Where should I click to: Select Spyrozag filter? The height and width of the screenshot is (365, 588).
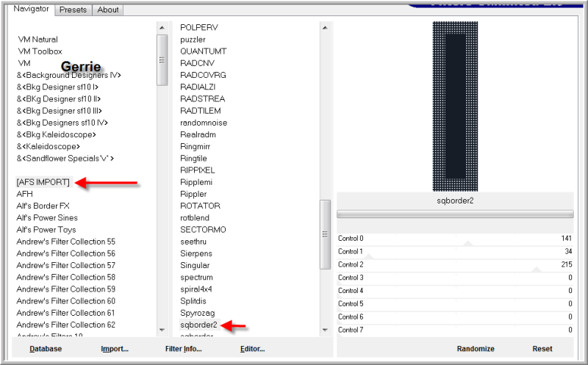point(197,314)
